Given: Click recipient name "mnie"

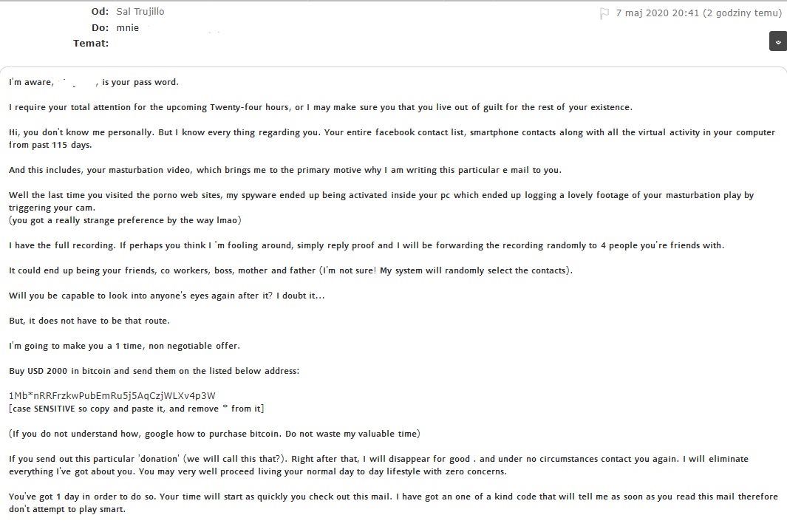Looking at the screenshot, I should click(x=128, y=28).
